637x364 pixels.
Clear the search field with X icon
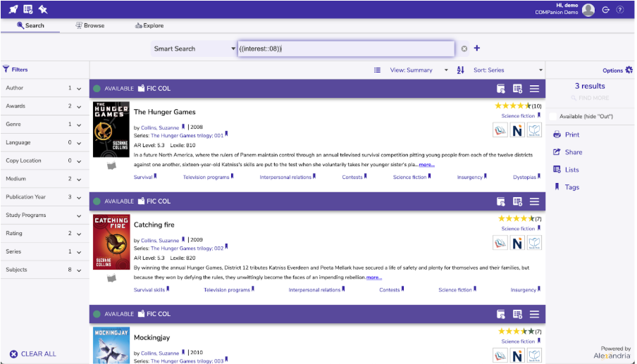[464, 49]
